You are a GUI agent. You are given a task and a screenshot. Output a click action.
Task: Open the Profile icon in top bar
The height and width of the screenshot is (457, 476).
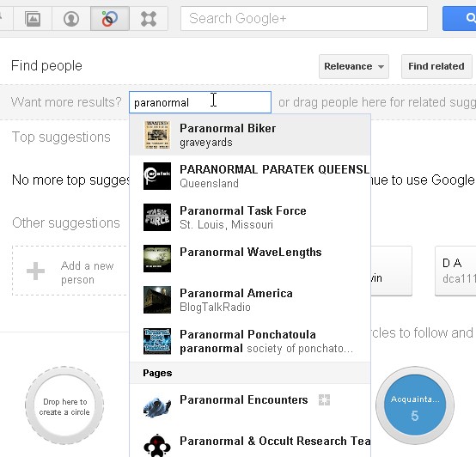tap(71, 19)
